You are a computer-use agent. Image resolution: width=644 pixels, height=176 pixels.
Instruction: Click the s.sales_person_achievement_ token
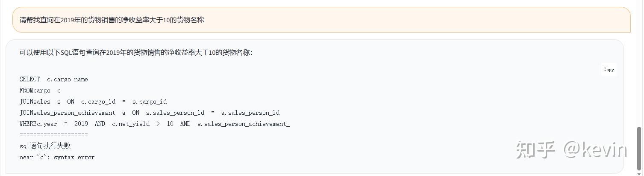(244, 124)
